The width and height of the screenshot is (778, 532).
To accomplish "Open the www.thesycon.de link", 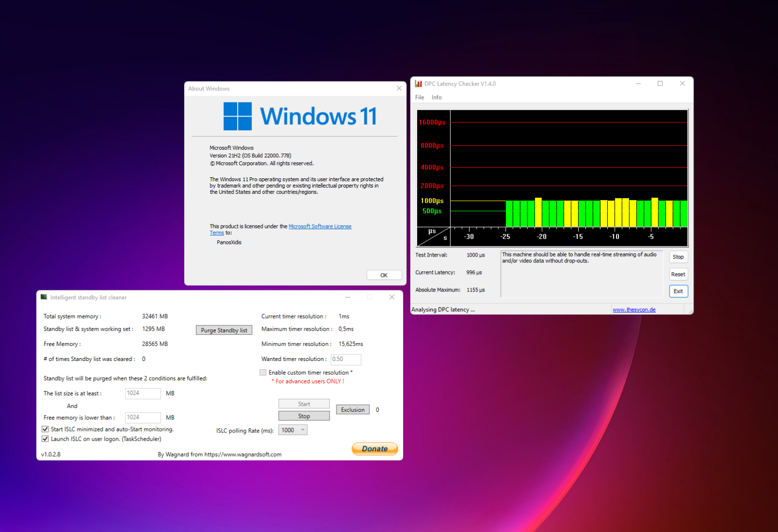I will pos(634,310).
